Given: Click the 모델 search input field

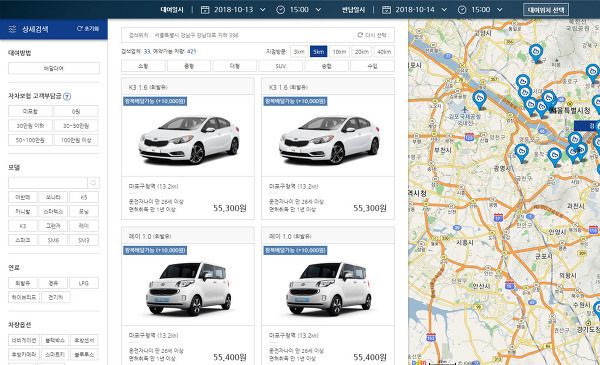Looking at the screenshot, I should click(x=48, y=183).
